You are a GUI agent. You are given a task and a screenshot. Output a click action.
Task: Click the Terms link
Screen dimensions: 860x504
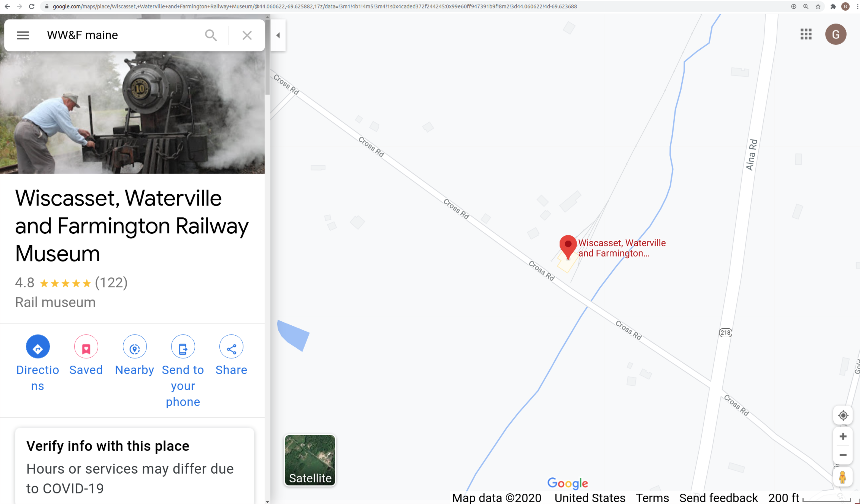tap(652, 498)
